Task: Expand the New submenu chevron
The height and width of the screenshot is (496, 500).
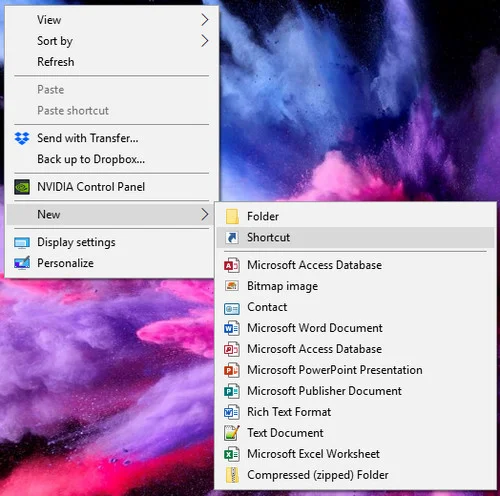Action: click(205, 214)
